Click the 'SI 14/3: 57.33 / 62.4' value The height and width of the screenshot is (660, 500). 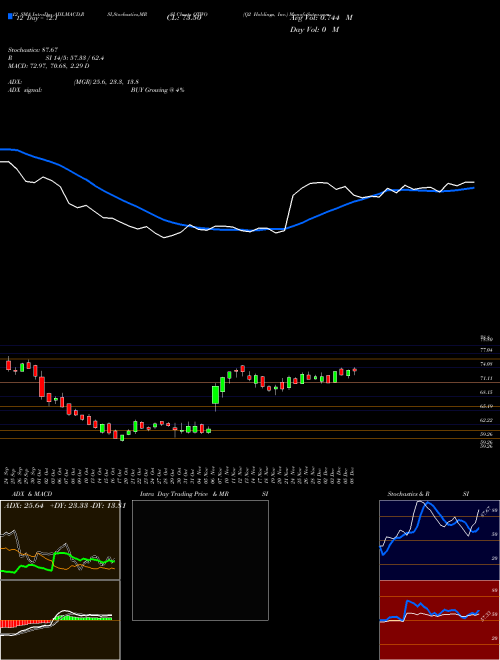[75, 58]
